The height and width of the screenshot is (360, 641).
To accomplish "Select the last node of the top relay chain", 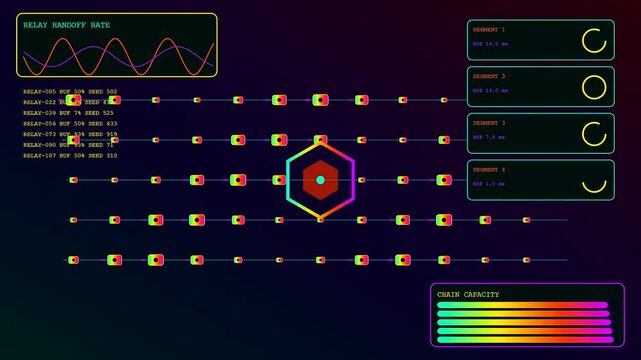I will click(x=444, y=100).
